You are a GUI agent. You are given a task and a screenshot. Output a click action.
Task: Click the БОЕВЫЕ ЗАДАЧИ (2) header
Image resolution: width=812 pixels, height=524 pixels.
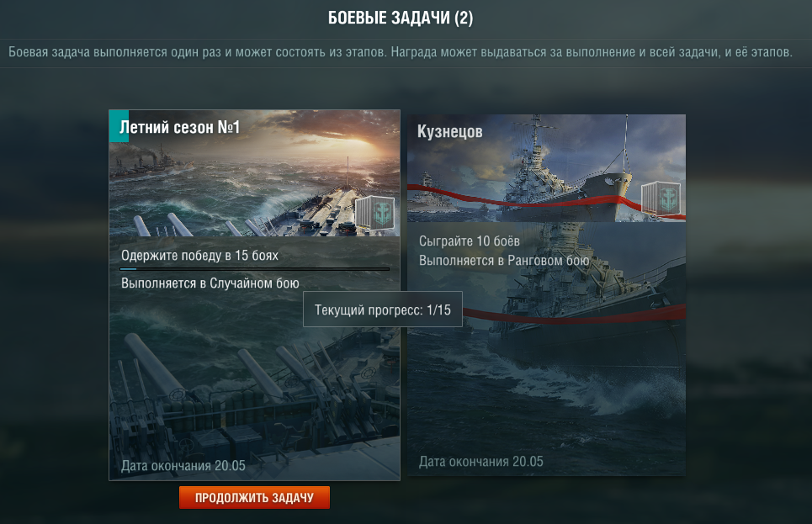[x=401, y=19]
